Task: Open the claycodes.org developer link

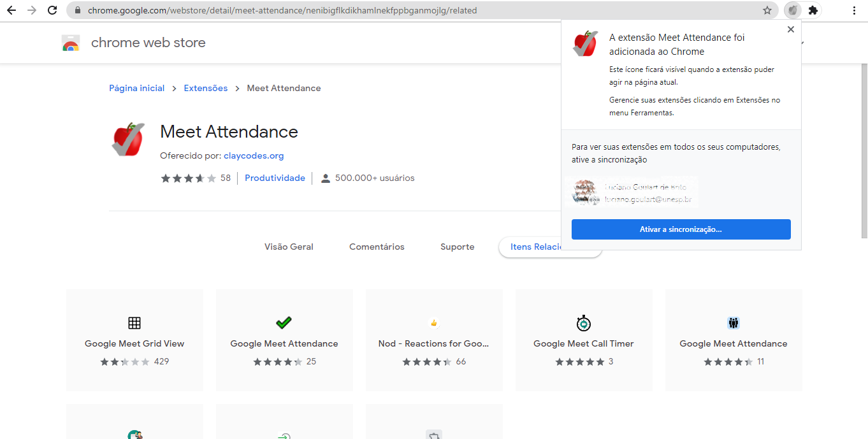Action: click(254, 155)
